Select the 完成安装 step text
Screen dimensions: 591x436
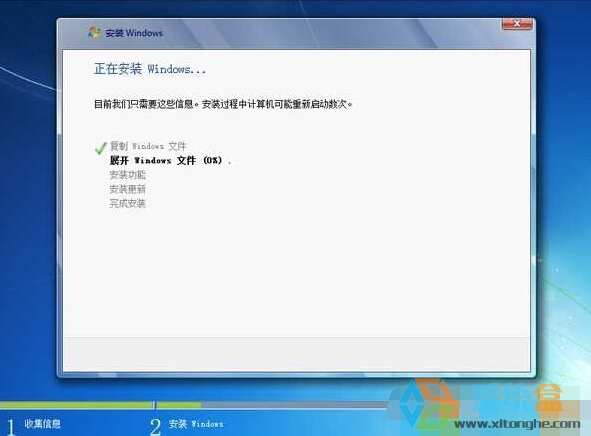[127, 203]
